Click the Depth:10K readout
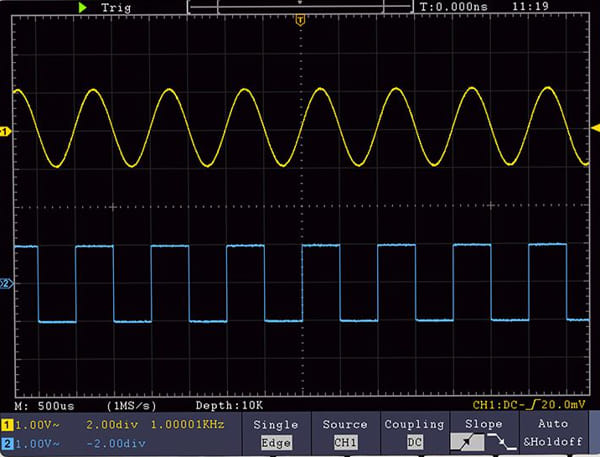This screenshot has width=600, height=457. [229, 405]
